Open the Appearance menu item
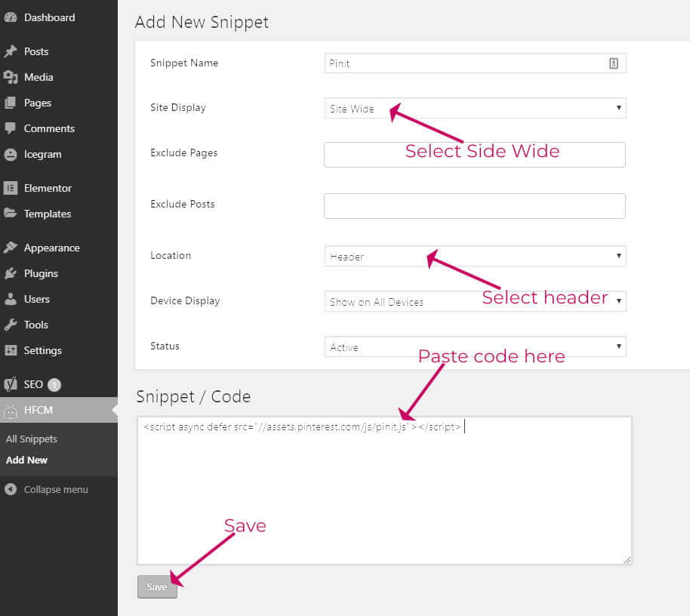690x616 pixels. click(x=59, y=248)
